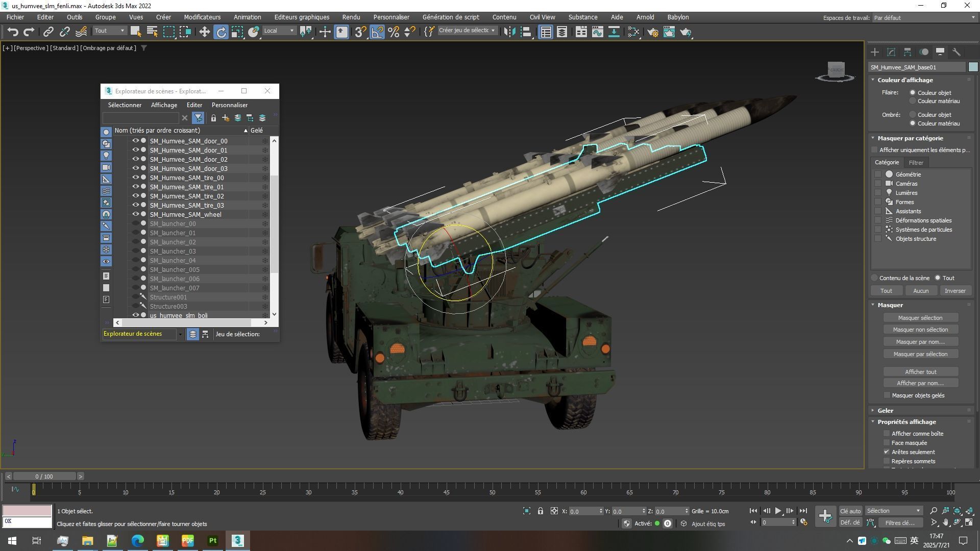This screenshot has height=551, width=980.
Task: Toggle the Scene Explorer toolbar icon
Action: [x=546, y=32]
